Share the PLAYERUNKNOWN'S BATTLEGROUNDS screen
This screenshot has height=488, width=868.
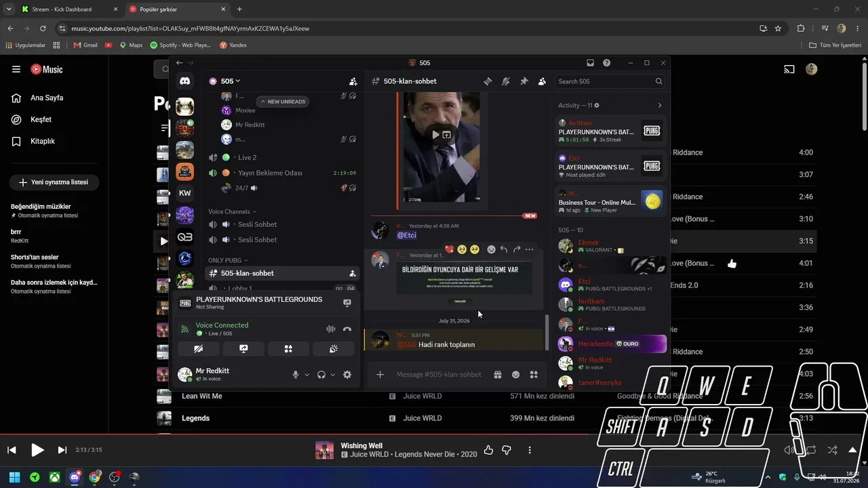[x=347, y=303]
